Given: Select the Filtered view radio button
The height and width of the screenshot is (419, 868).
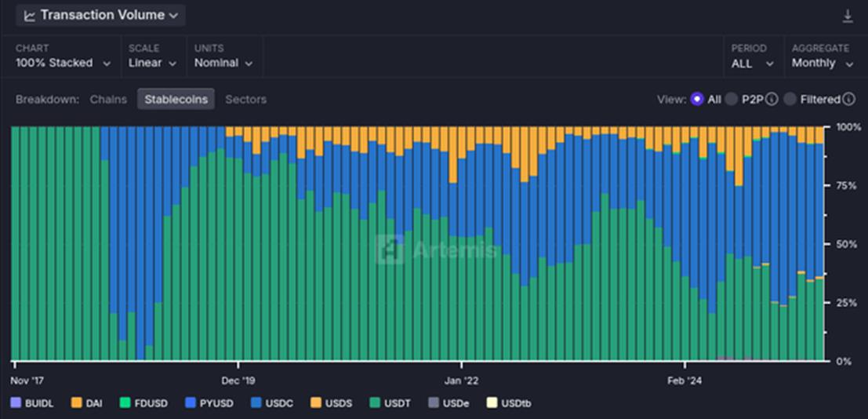Looking at the screenshot, I should tap(790, 100).
